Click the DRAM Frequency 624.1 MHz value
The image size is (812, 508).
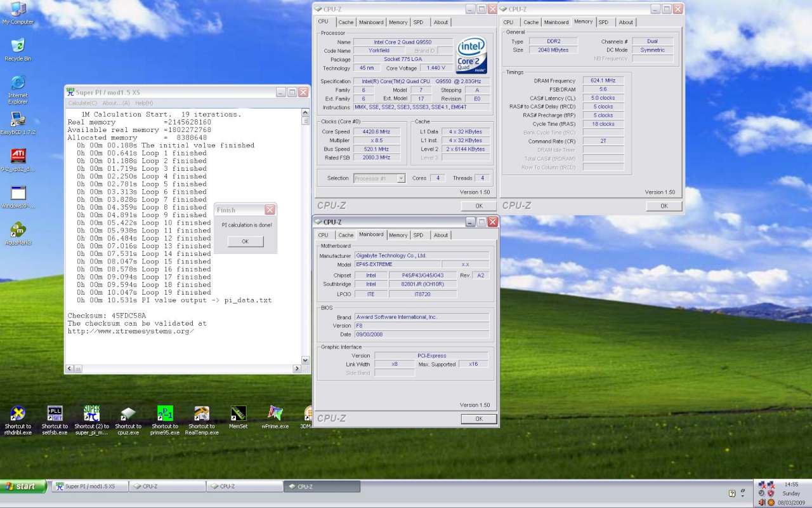click(603, 81)
